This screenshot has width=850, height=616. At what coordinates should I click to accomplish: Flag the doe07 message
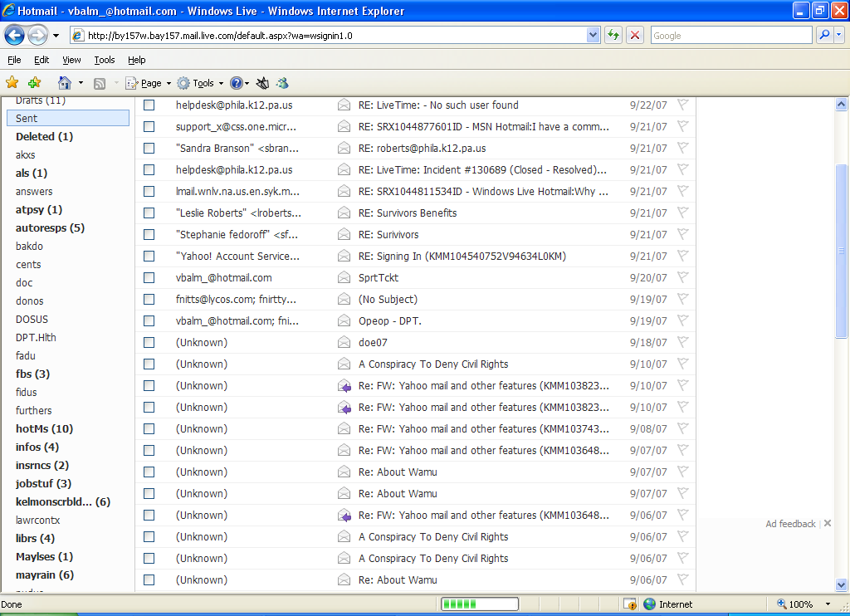(682, 341)
